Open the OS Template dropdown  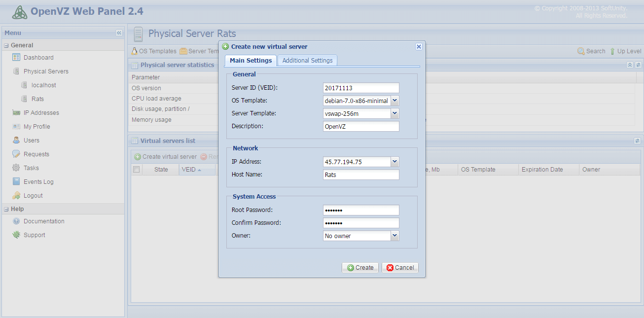394,101
